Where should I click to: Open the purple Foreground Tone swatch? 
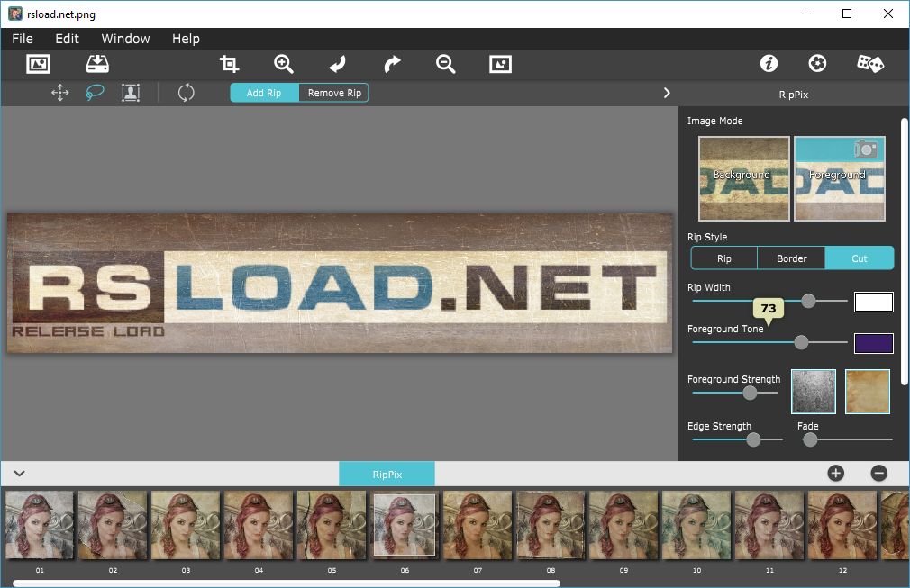[x=873, y=343]
